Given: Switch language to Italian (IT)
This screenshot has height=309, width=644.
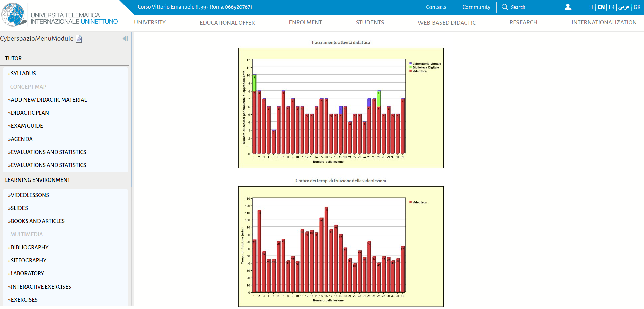Looking at the screenshot, I should tap(591, 7).
